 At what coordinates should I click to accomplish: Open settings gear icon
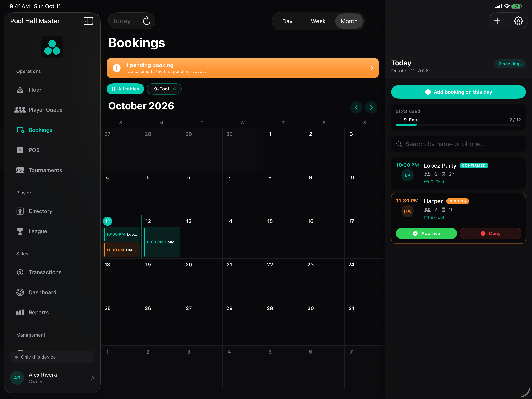(518, 21)
